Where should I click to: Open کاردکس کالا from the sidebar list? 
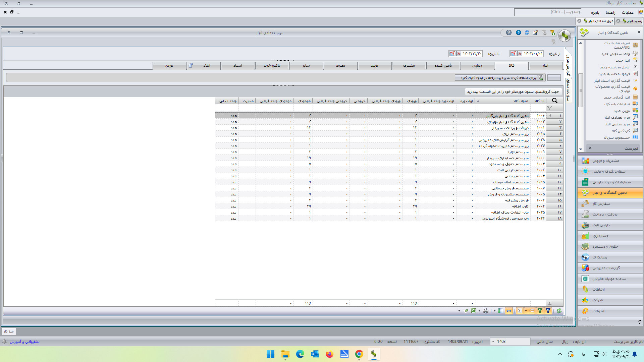click(621, 131)
